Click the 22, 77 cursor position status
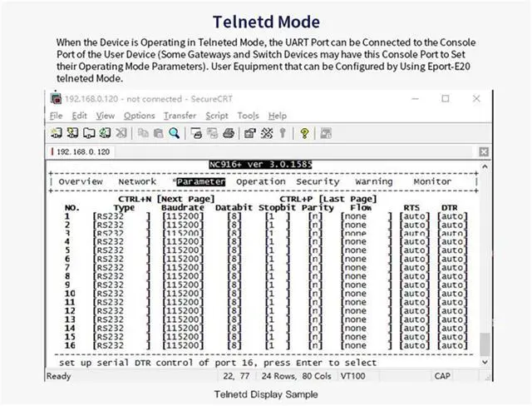Image resolution: width=532 pixels, height=406 pixels. (x=236, y=376)
